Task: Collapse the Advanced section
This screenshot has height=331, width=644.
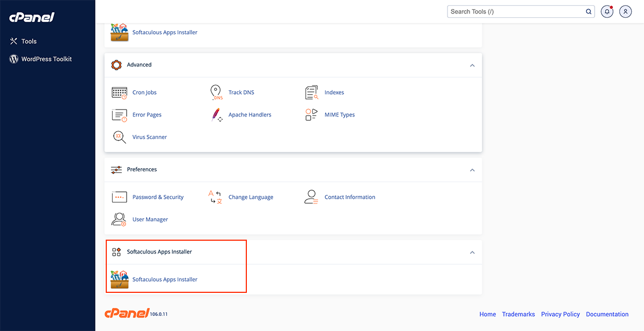Action: click(x=472, y=65)
